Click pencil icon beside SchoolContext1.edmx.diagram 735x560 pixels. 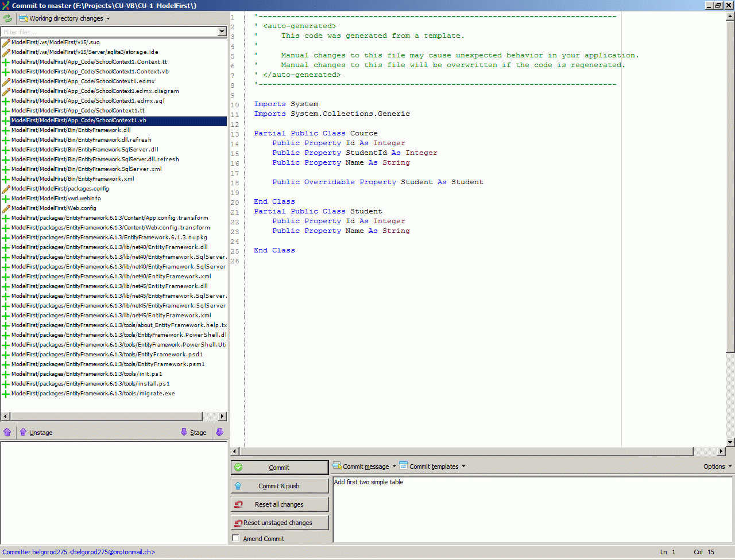6,91
